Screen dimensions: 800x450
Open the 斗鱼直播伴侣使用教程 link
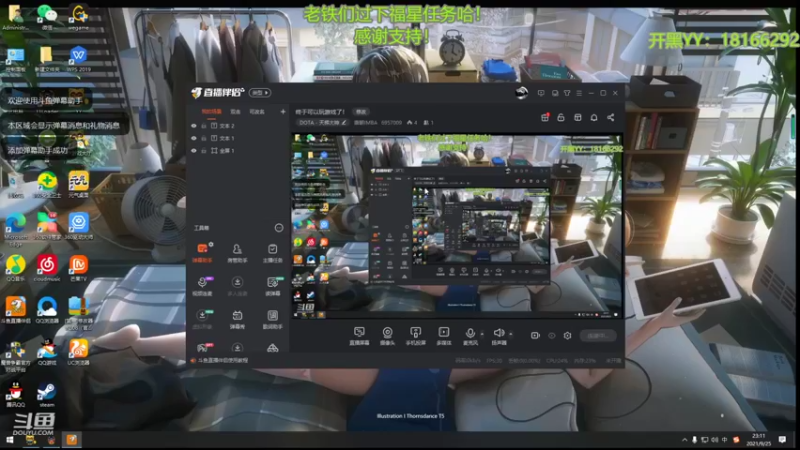point(223,360)
